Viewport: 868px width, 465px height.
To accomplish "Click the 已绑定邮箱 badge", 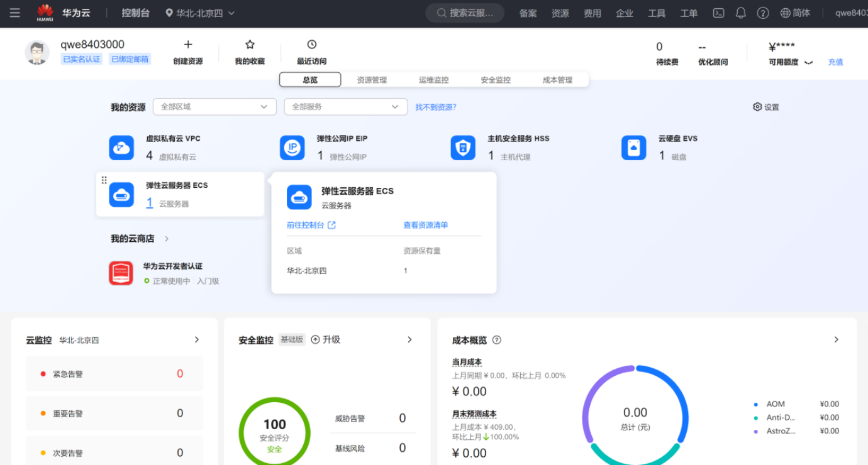I will (x=130, y=59).
